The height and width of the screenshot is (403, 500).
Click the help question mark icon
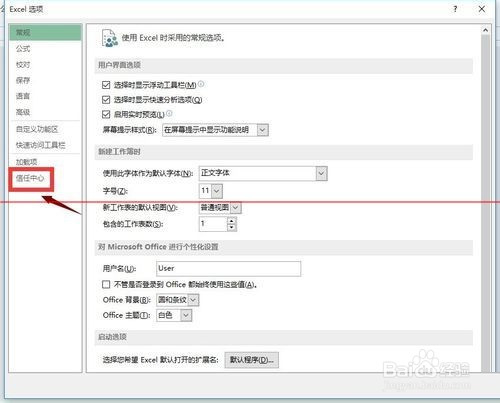coord(455,9)
